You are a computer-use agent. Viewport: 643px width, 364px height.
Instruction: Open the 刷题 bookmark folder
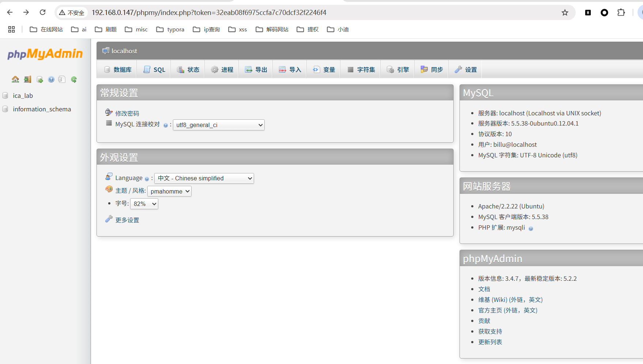tap(106, 29)
